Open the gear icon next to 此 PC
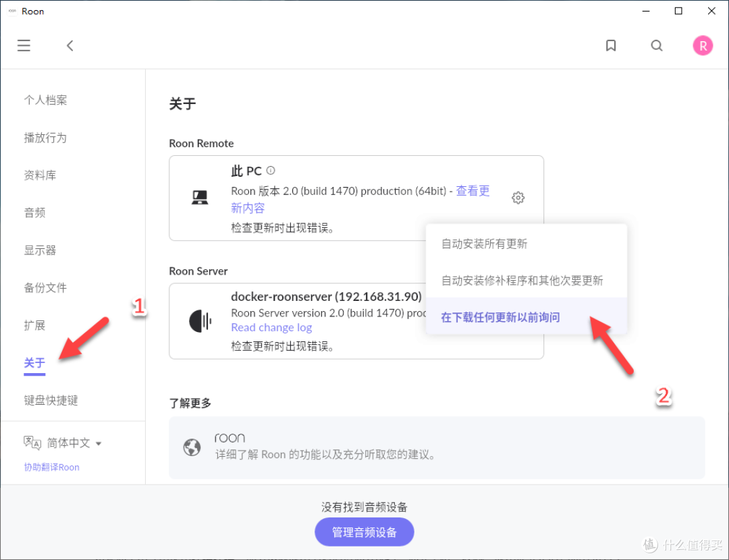729x560 pixels. 518,198
